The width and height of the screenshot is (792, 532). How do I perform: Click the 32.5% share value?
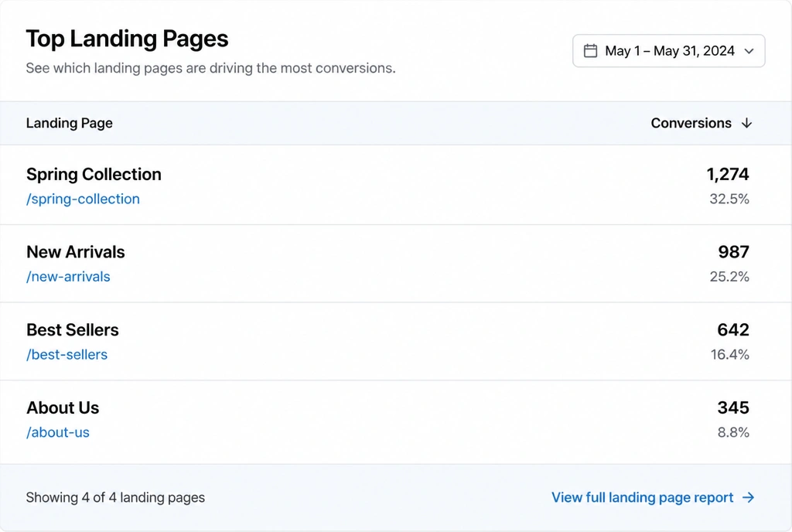[x=729, y=199]
